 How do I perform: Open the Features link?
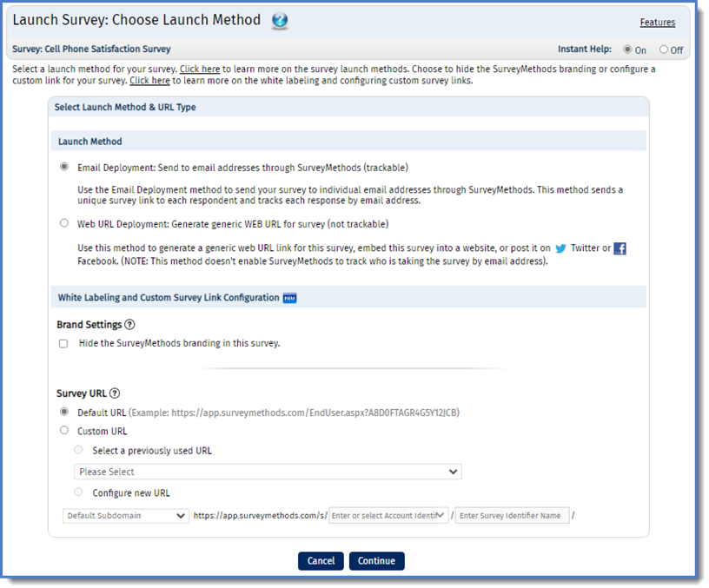(658, 22)
